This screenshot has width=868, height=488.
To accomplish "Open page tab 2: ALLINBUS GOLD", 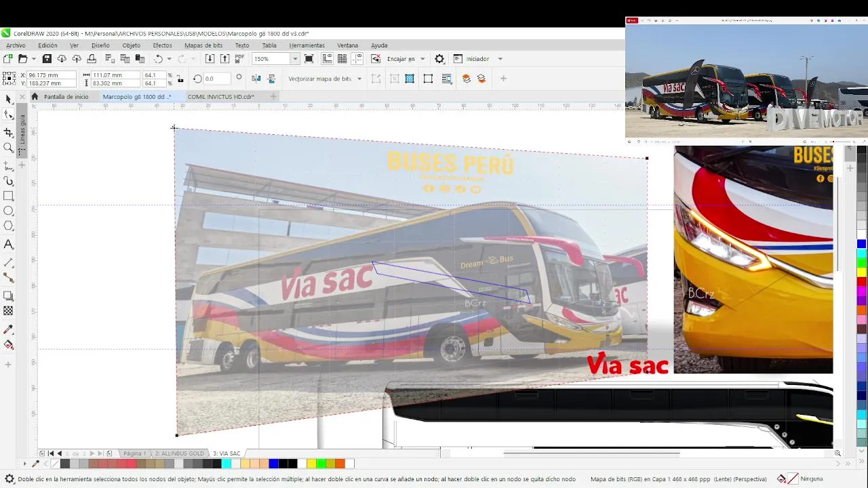I will [179, 453].
